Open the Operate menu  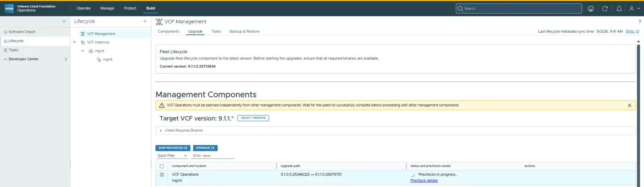point(84,8)
